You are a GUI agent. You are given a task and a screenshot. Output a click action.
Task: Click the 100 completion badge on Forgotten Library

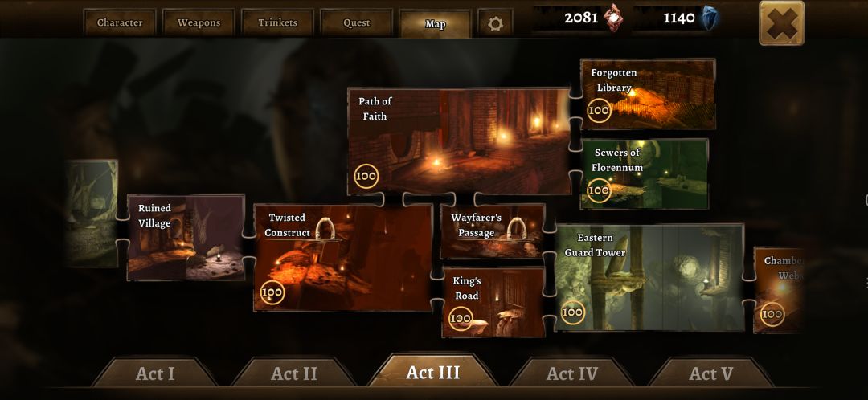[x=599, y=110]
